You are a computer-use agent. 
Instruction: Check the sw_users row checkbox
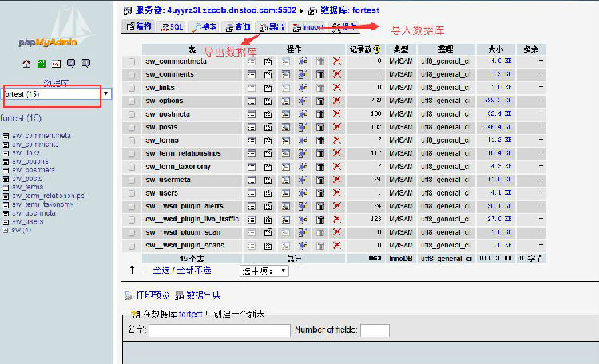pos(132,193)
